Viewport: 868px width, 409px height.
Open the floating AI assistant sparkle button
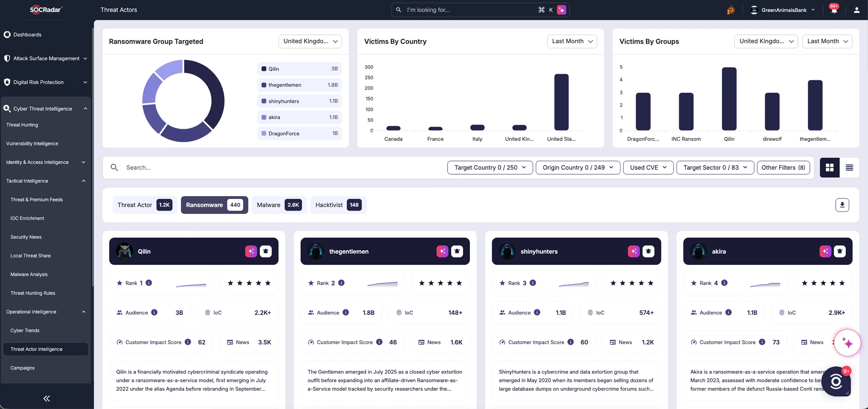[x=848, y=343]
